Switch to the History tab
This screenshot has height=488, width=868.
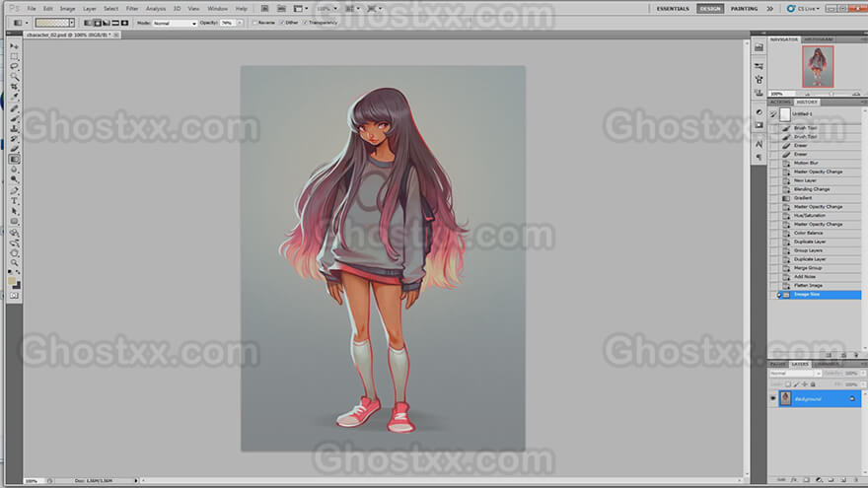(807, 103)
